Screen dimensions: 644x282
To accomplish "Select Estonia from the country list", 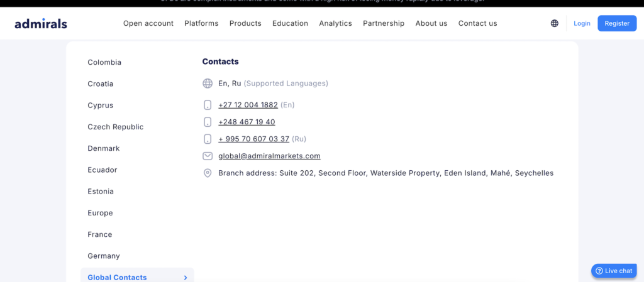I will coord(101,192).
